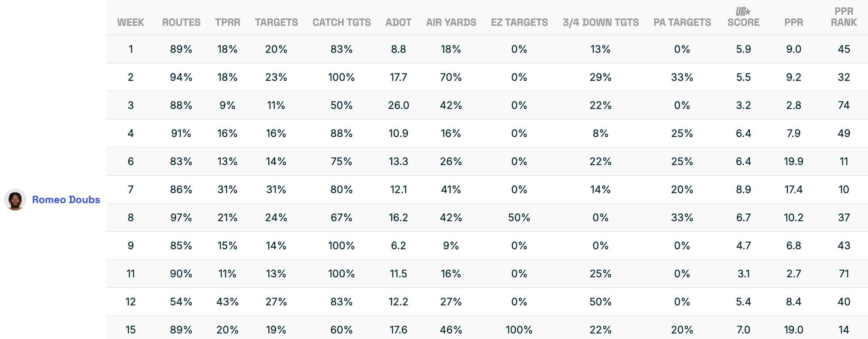The height and width of the screenshot is (339, 868).
Task: Sort by AIR YARDS column
Action: pyautogui.click(x=451, y=23)
